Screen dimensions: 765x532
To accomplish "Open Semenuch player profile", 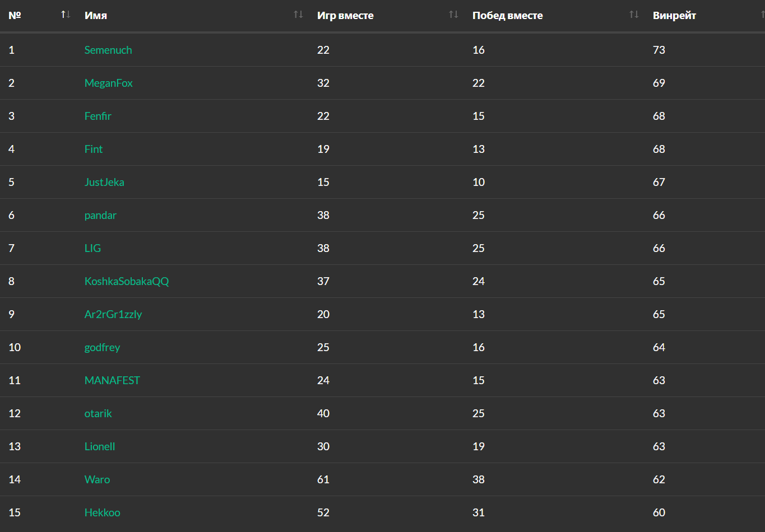I will coord(108,50).
